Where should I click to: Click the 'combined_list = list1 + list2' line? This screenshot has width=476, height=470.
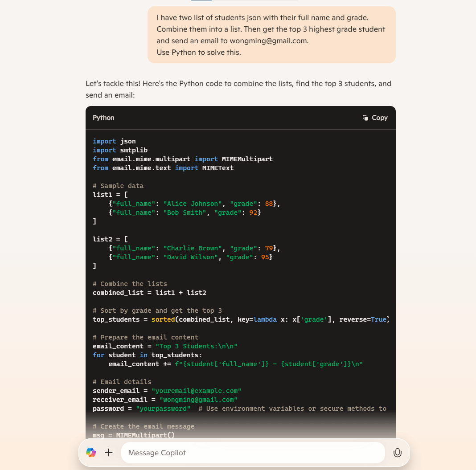point(149,293)
